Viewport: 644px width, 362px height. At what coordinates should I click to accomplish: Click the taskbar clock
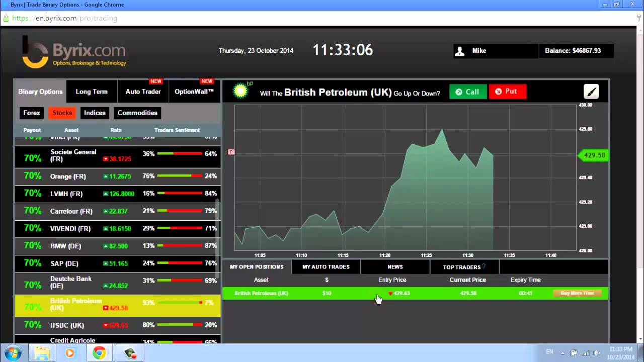(x=620, y=353)
